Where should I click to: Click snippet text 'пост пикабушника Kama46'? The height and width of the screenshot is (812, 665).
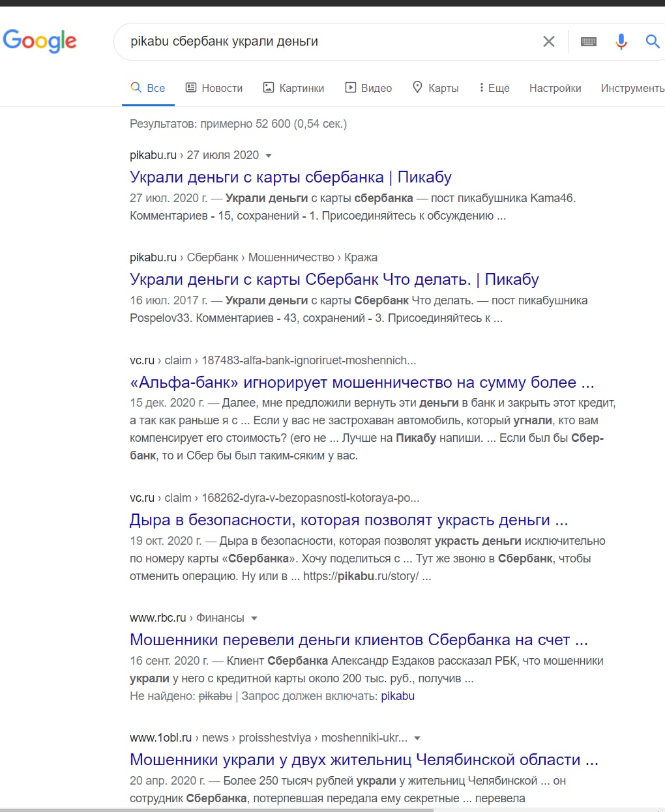(x=502, y=198)
